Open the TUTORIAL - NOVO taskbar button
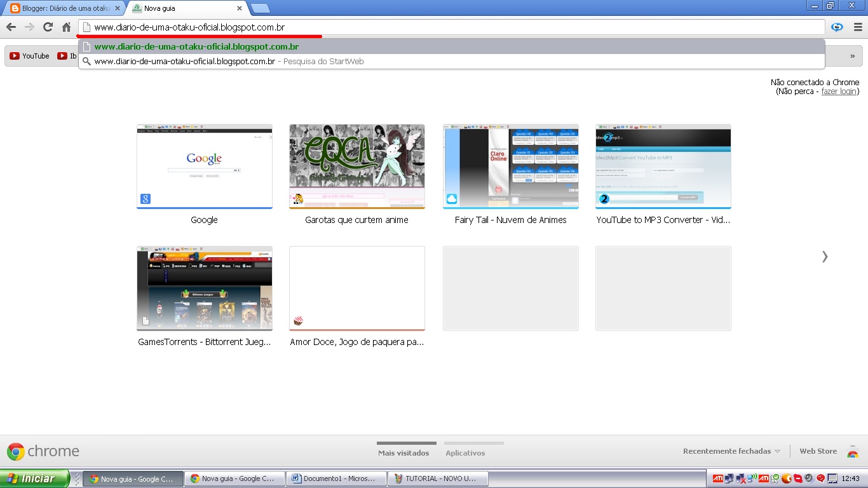868x488 pixels. tap(438, 479)
